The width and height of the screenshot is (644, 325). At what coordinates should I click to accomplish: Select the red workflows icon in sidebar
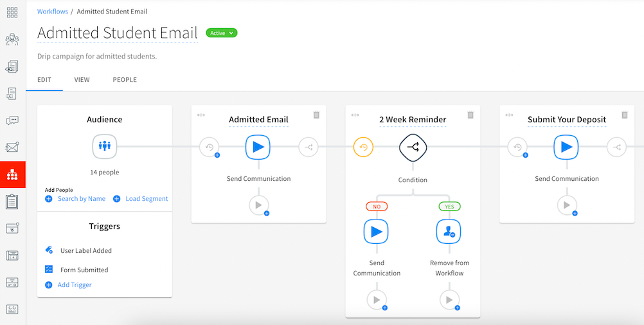[x=13, y=175]
